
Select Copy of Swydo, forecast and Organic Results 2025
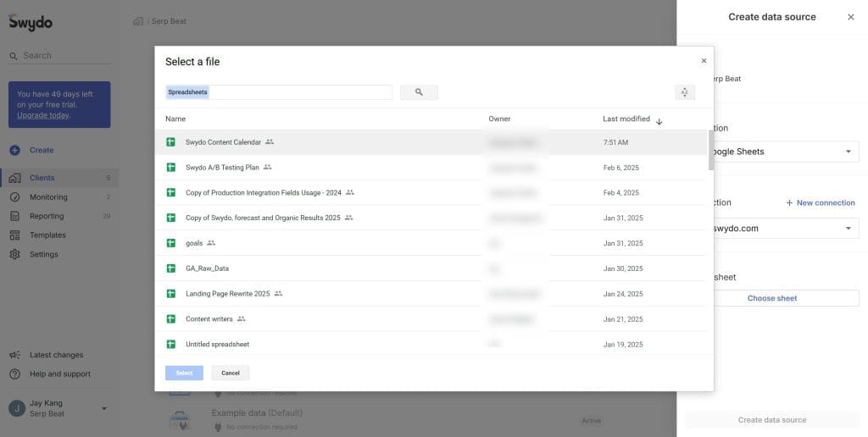[x=431, y=218]
